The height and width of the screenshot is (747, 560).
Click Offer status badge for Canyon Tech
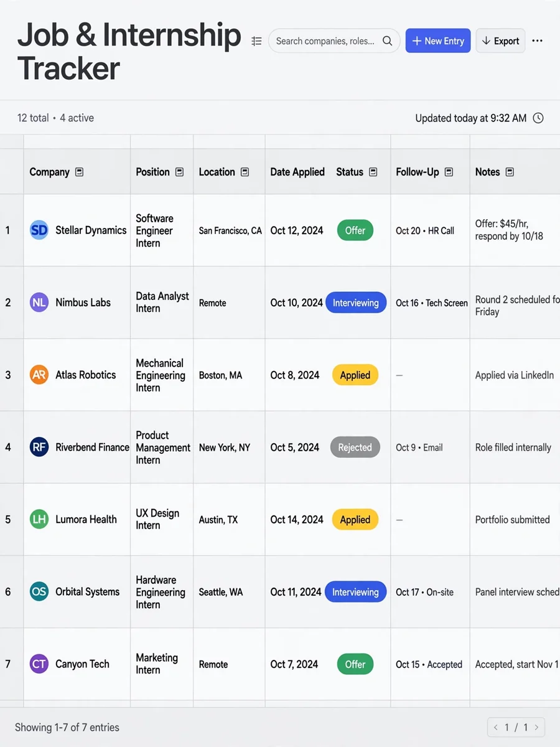pyautogui.click(x=355, y=664)
